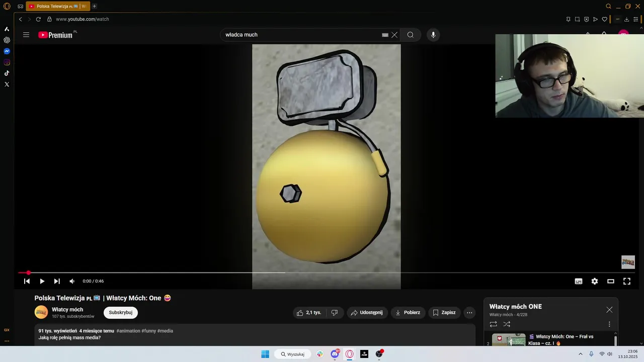Open Włatcy móch channel avatar

41,312
